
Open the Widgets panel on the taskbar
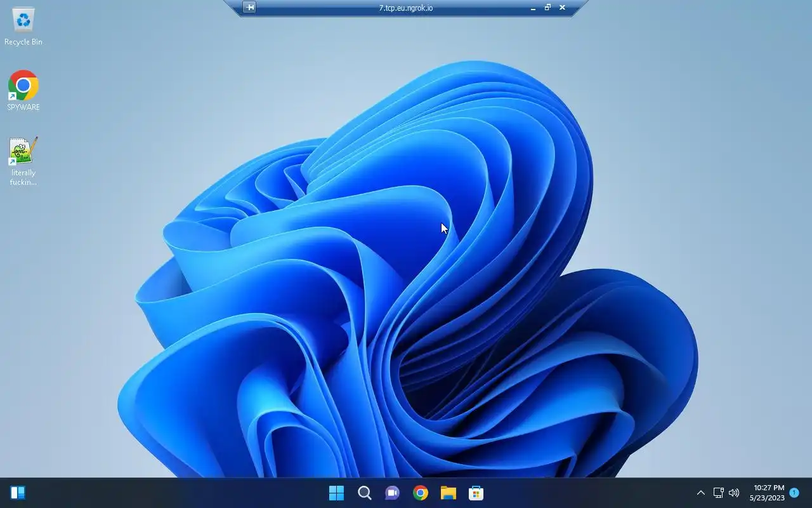tap(18, 493)
